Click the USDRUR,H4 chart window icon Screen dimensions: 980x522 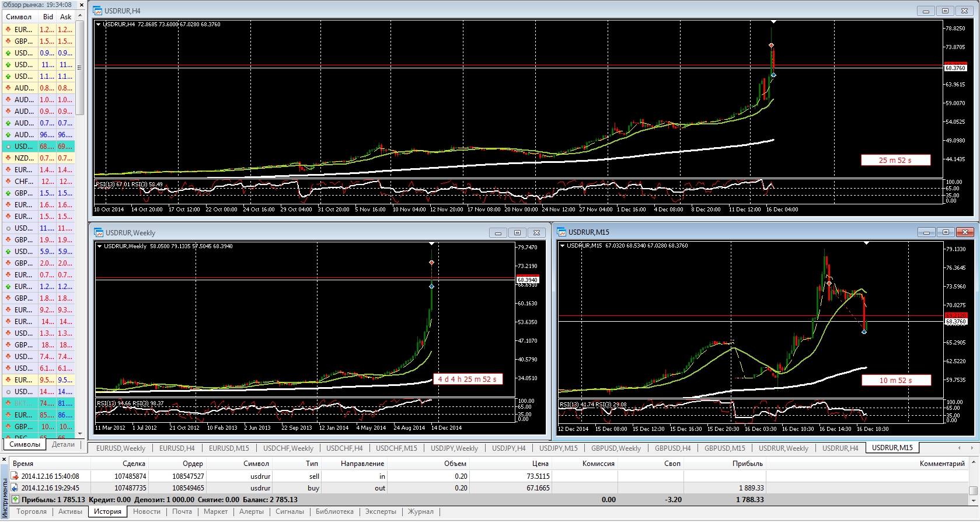pyautogui.click(x=98, y=11)
